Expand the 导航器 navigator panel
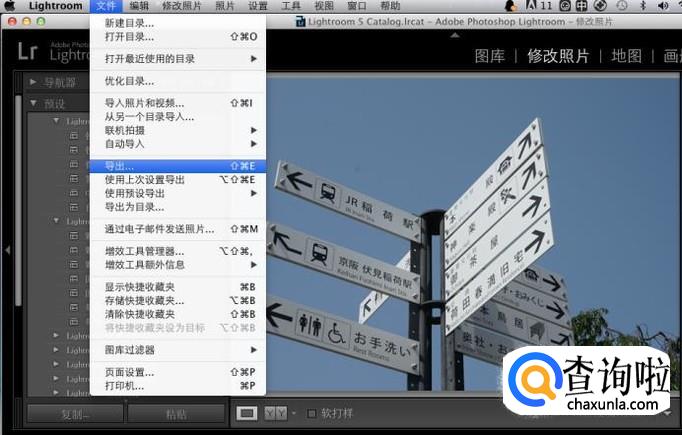 click(33, 83)
